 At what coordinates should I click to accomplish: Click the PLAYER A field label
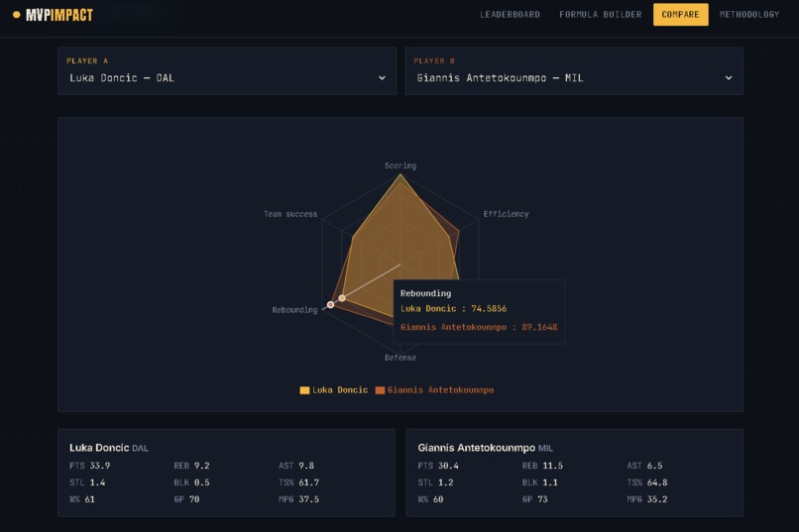tap(87, 60)
